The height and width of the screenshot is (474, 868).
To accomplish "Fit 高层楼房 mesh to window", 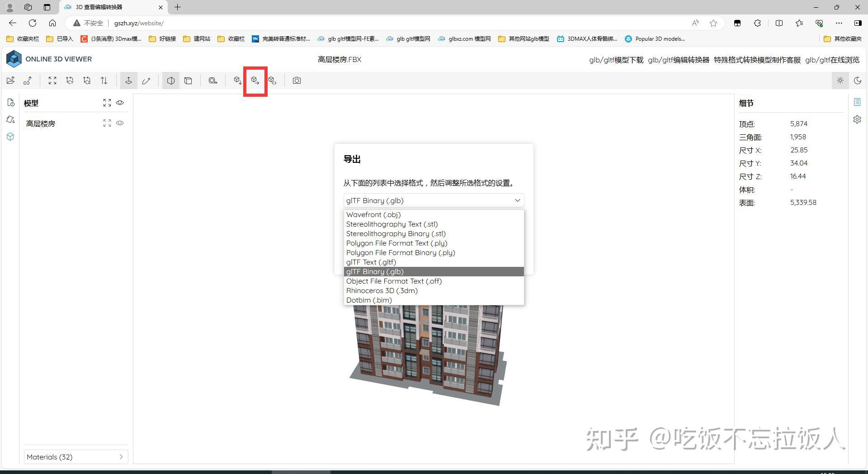I will pyautogui.click(x=107, y=123).
